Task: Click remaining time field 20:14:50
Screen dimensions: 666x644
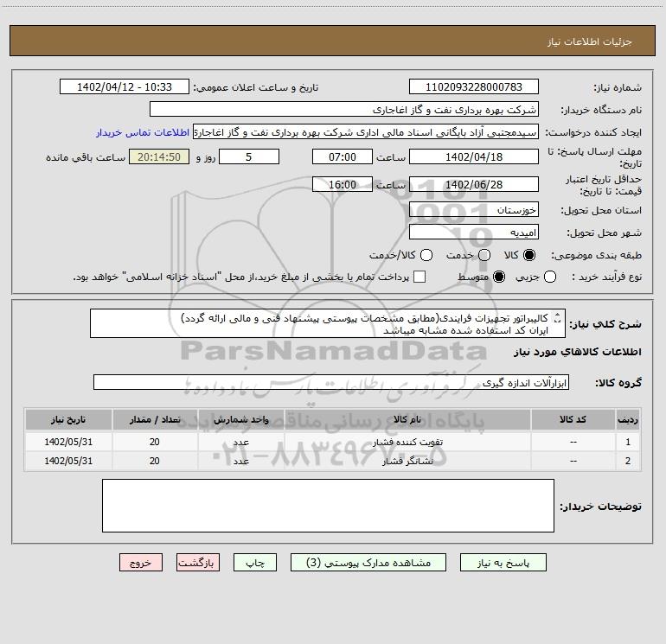Action: (159, 156)
